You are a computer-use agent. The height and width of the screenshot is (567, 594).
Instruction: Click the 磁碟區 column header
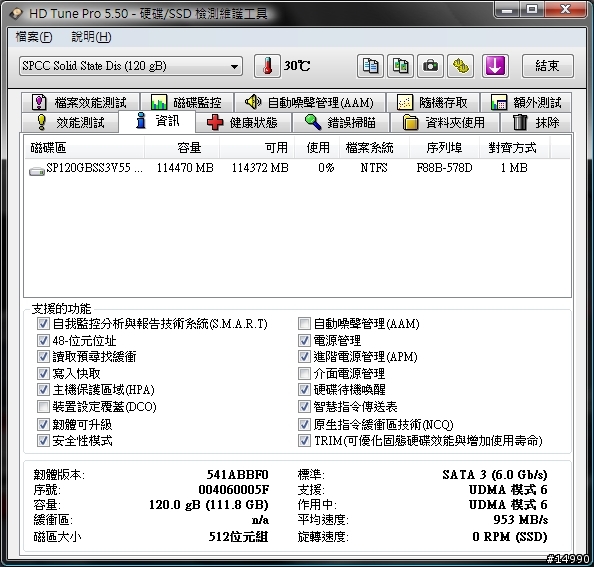pyautogui.click(x=84, y=147)
